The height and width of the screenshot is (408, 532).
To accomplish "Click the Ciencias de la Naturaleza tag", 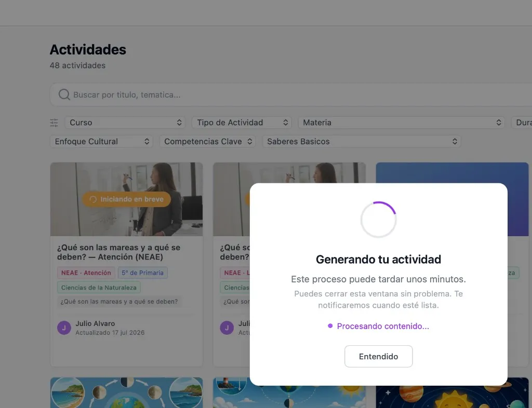I will click(99, 288).
